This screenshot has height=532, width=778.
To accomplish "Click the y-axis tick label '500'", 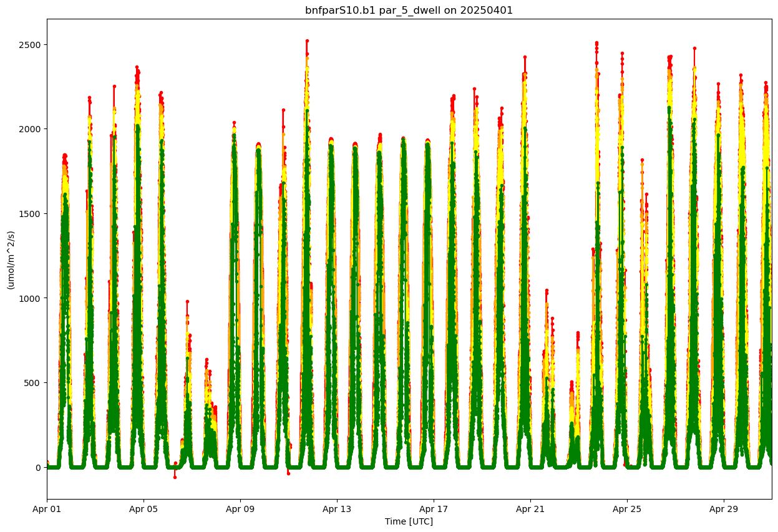I will point(34,383).
